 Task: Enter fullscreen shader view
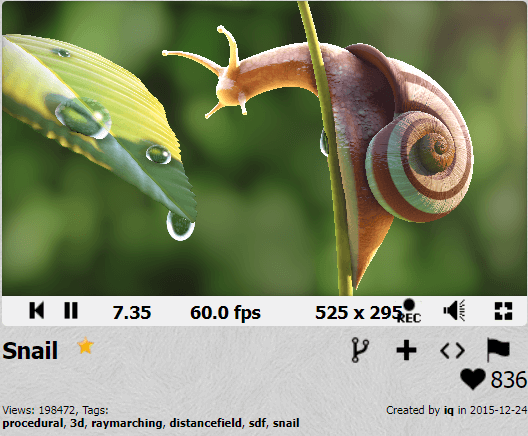point(503,310)
